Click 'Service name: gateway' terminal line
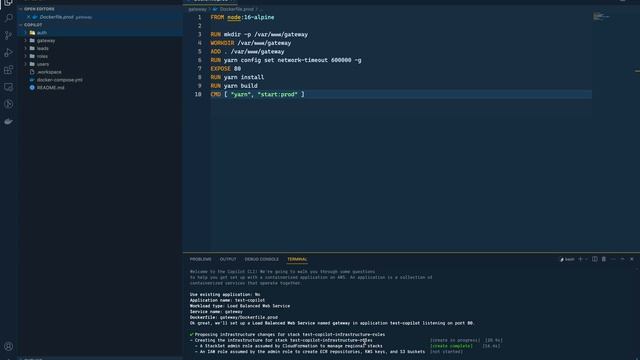Screen dimensions: 640x360 [x=216, y=311]
